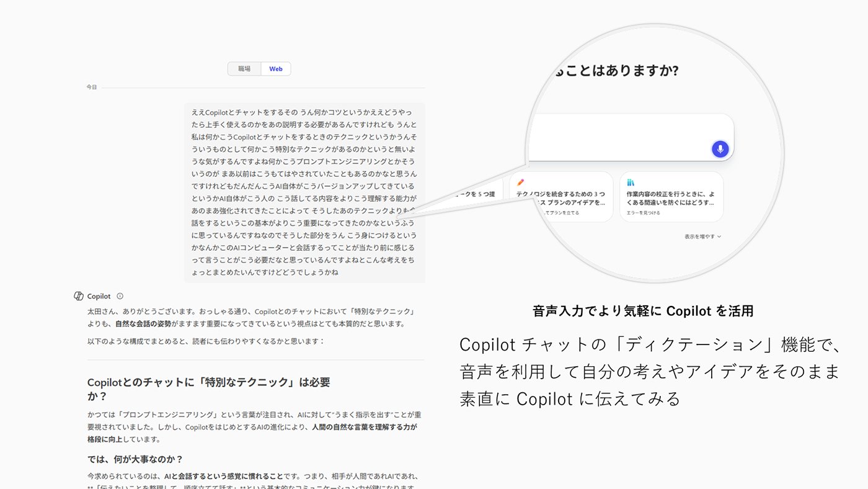Screen dimensions: 868x489
Task: Click the caption 音声入力でより気軽に Copilot を活用
Action: (x=643, y=311)
